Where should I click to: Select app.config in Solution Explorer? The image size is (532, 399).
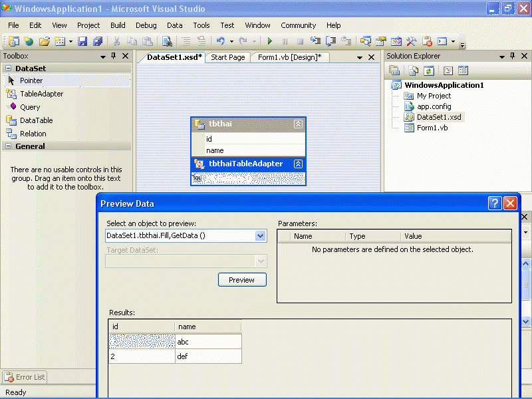(x=434, y=106)
